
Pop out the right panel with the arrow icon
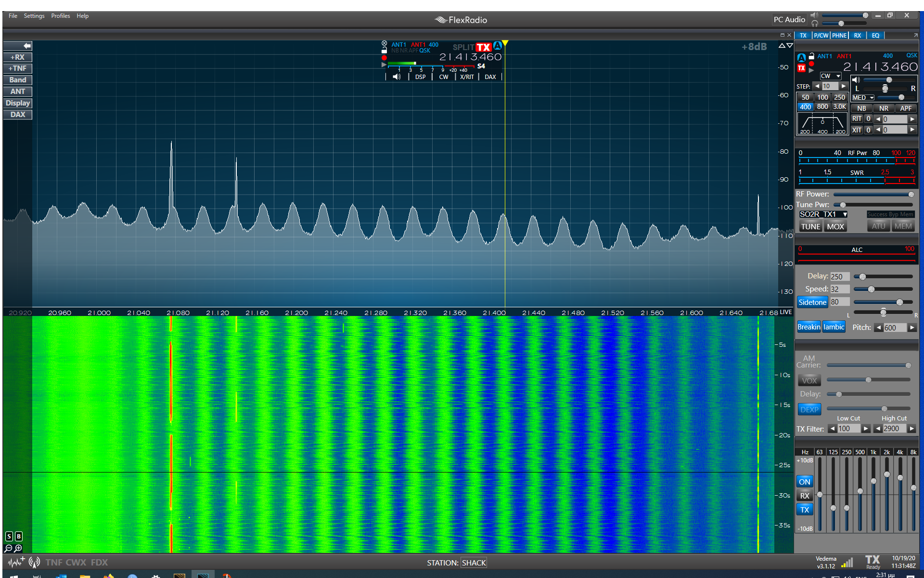[x=915, y=35]
